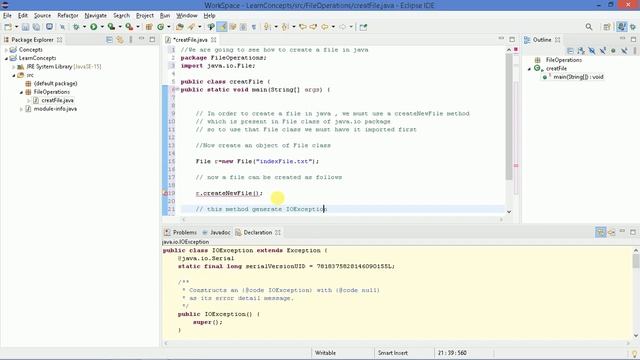Click the tip lightbulb in status bar
Screen dimensions: 640x360
pyautogui.click(x=634, y=353)
